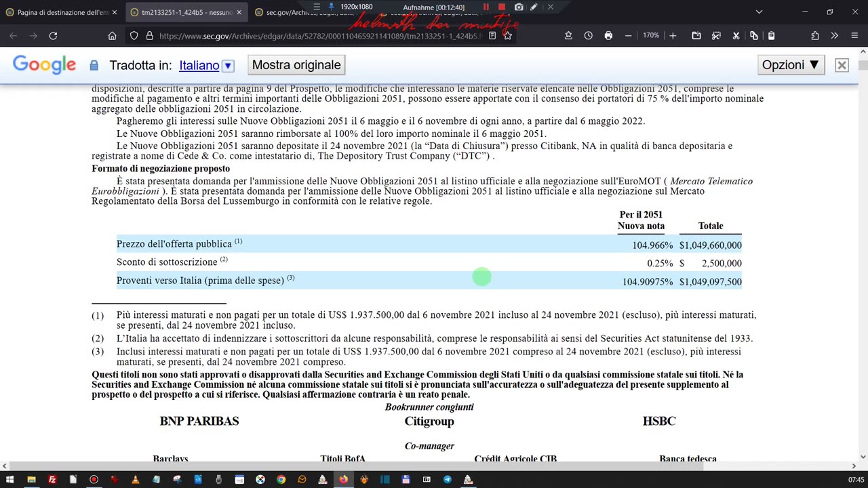Switch to Firefox in the taskbar

(x=343, y=479)
